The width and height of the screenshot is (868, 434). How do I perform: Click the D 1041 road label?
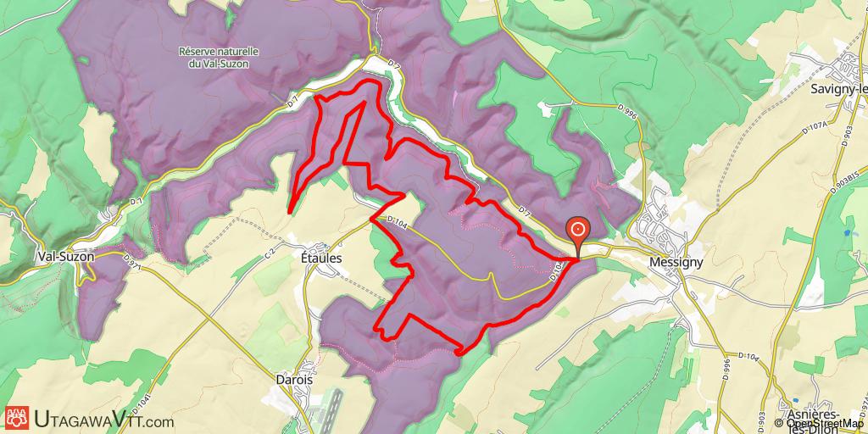point(142,403)
